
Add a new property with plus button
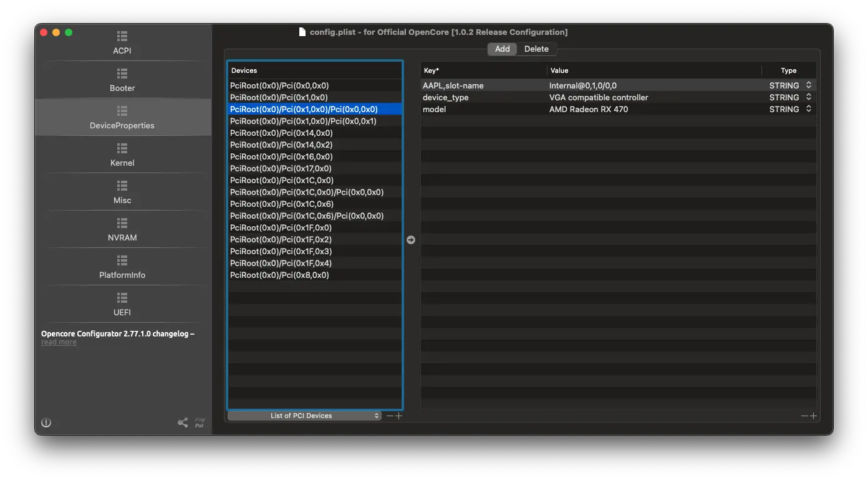point(813,416)
